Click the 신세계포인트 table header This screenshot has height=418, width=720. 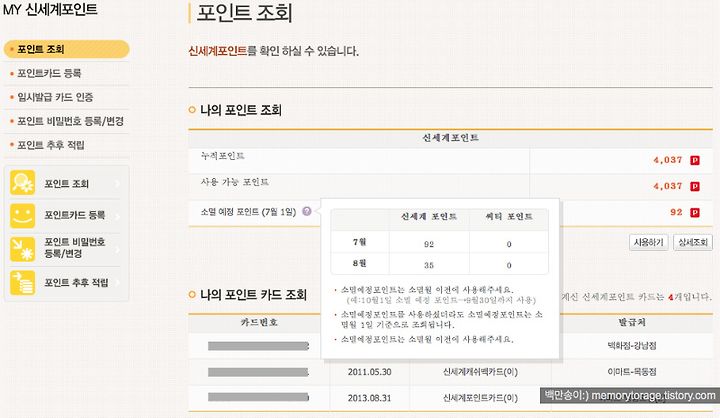coord(450,137)
